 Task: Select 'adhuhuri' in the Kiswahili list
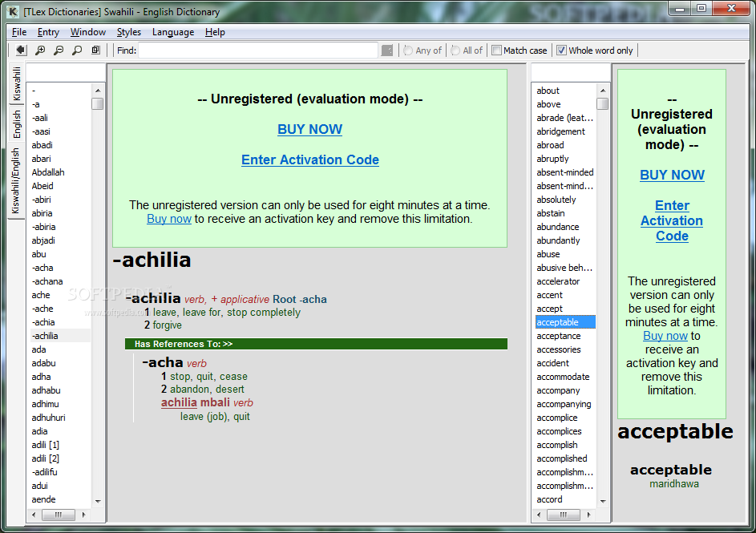(48, 418)
